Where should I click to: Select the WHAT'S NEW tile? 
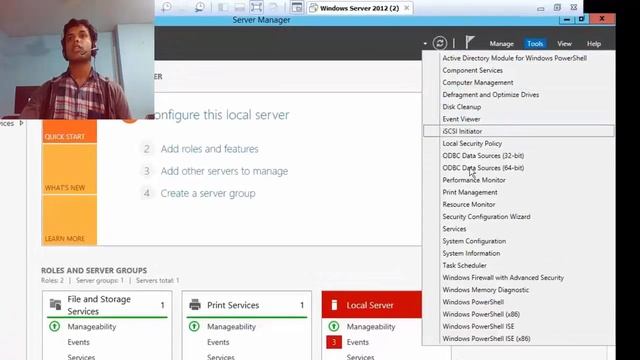coord(69,169)
